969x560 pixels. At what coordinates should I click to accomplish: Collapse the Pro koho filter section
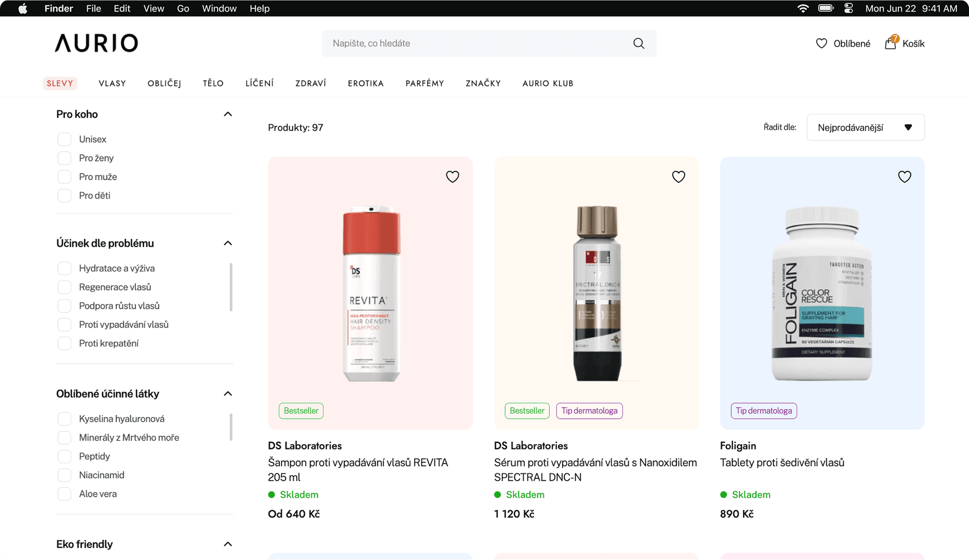click(x=228, y=114)
